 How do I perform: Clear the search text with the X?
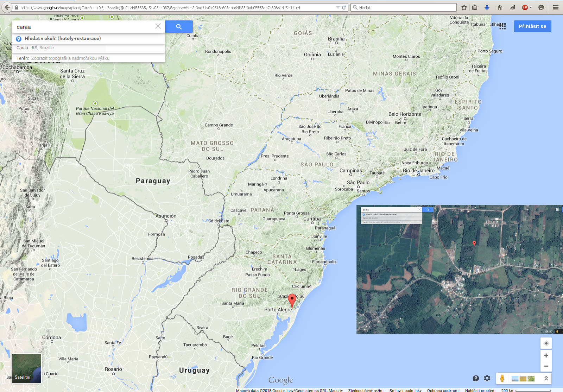(x=158, y=26)
